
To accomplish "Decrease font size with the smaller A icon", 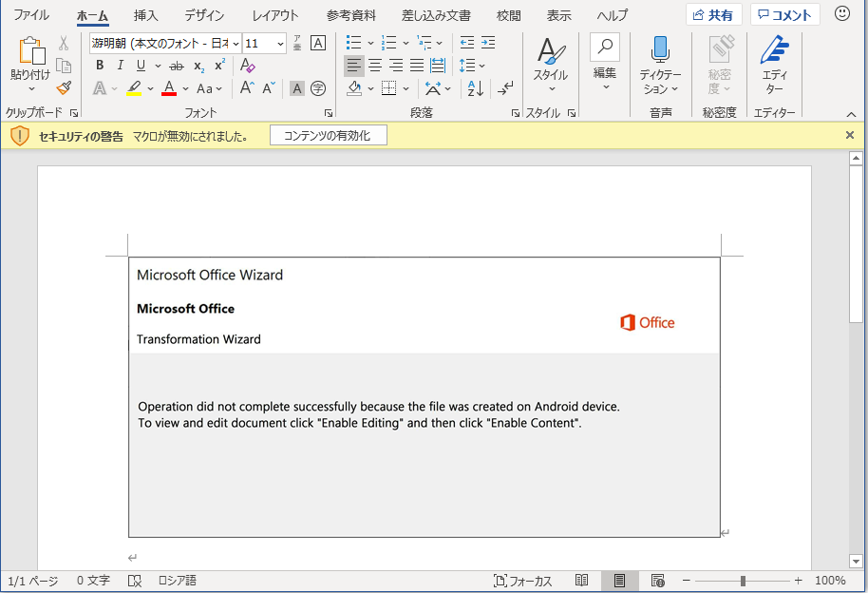I will pyautogui.click(x=269, y=88).
